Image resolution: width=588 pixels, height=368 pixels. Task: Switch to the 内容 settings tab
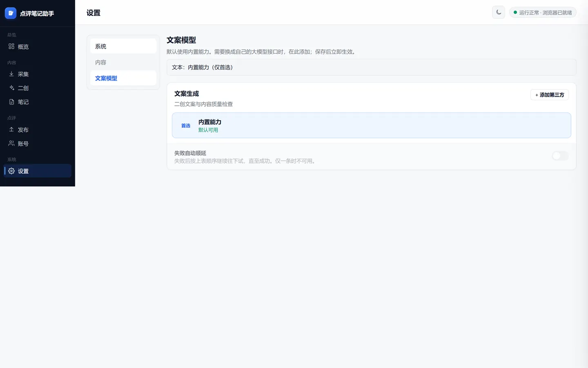[x=123, y=62]
